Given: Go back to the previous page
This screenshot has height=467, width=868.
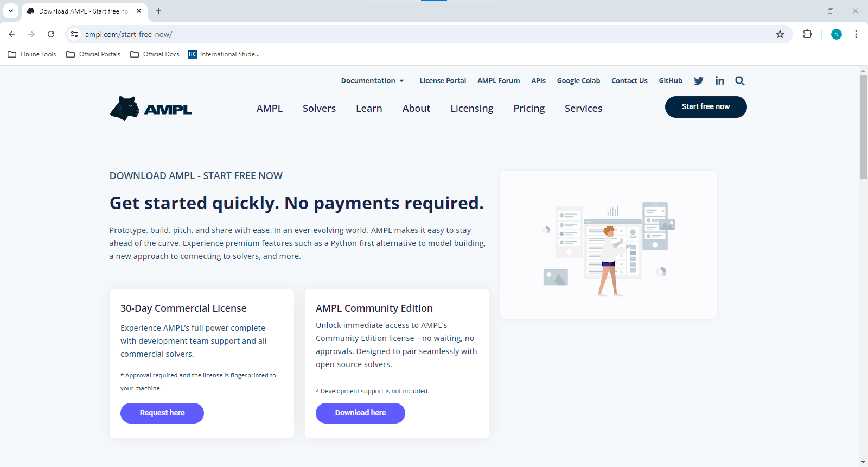Looking at the screenshot, I should coord(12,34).
